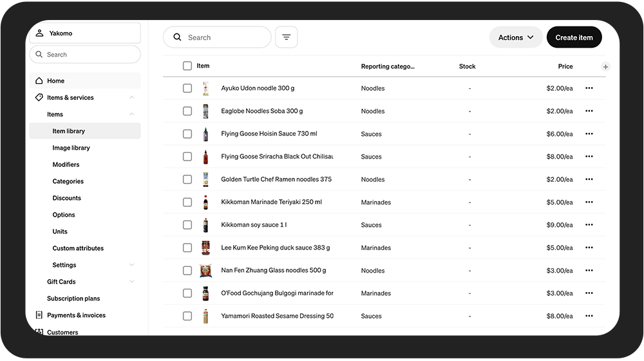The image size is (644, 361).
Task: Check the Nan Fen Zhuang Glass noodles checkbox
Action: tap(187, 271)
